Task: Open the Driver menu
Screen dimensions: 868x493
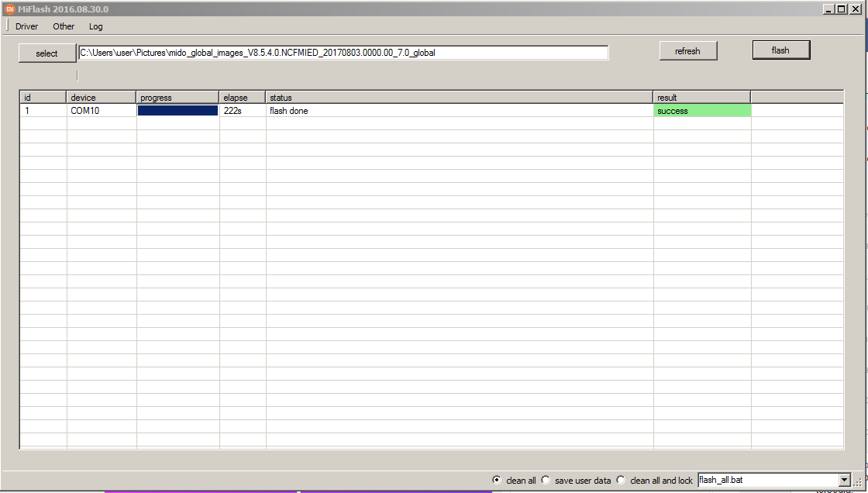Action: pos(26,26)
